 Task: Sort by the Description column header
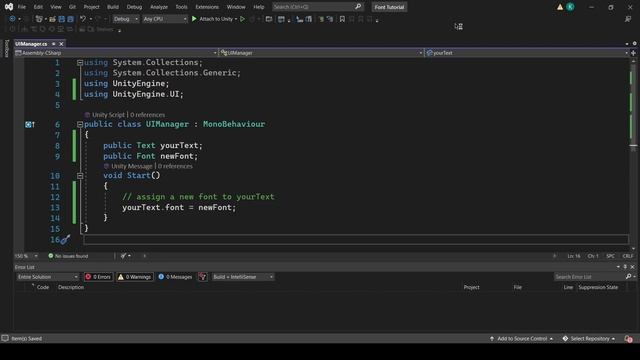click(x=71, y=287)
